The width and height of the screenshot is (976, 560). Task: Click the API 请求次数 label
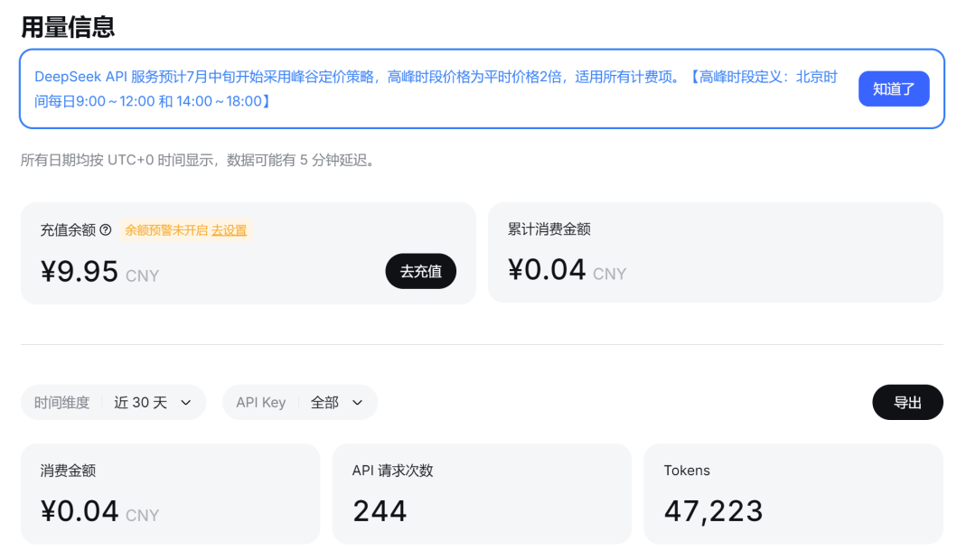[393, 471]
